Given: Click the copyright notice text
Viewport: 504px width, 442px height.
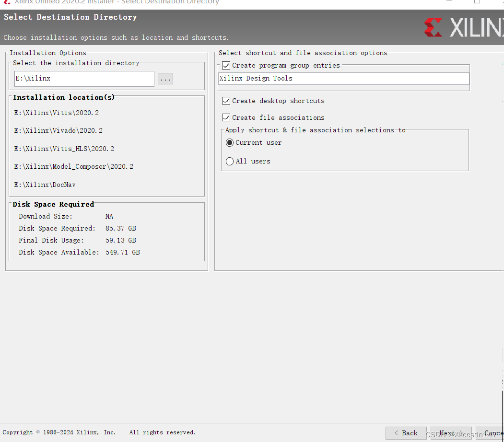Looking at the screenshot, I should pos(99,432).
